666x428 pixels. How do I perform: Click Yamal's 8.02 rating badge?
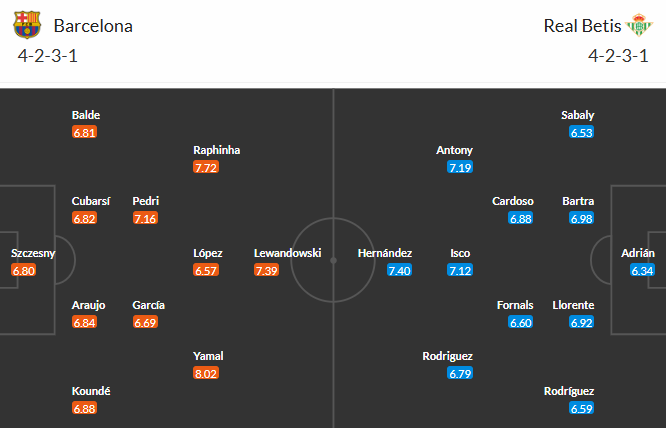[x=205, y=373]
